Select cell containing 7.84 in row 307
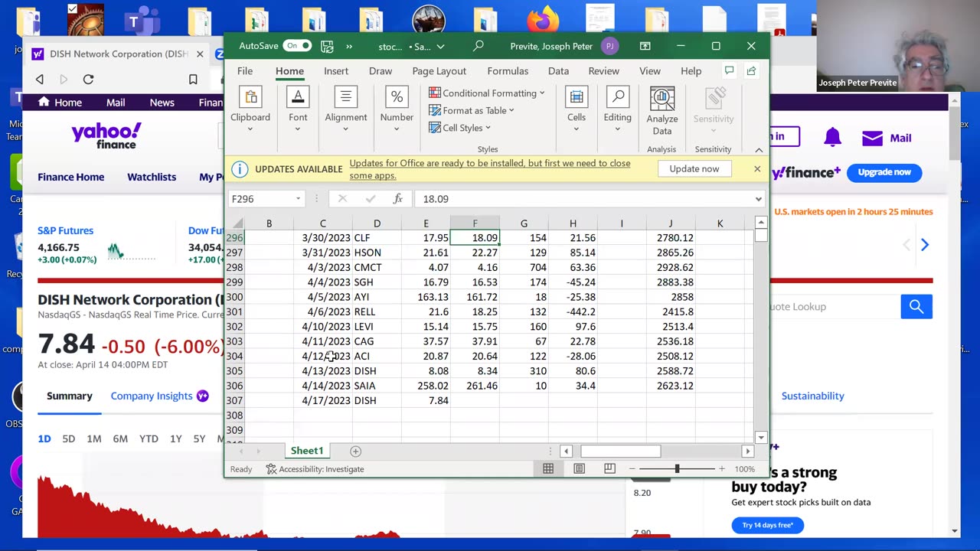 pyautogui.click(x=426, y=400)
